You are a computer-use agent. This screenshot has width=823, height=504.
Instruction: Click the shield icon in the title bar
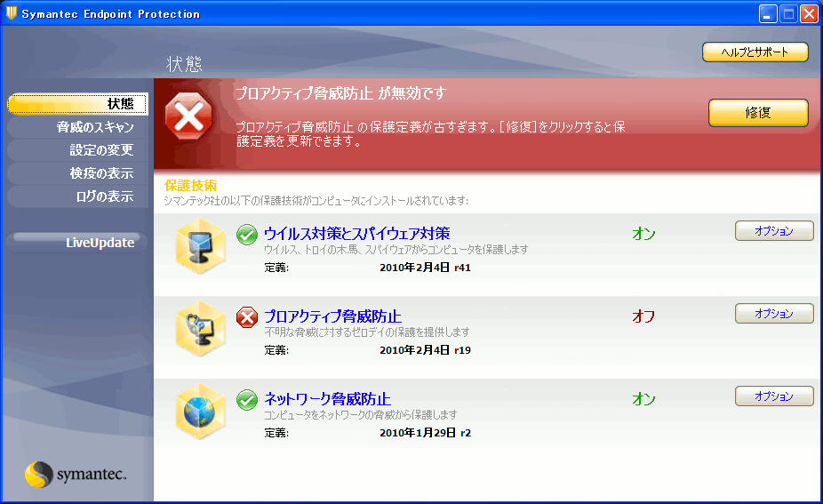click(11, 13)
